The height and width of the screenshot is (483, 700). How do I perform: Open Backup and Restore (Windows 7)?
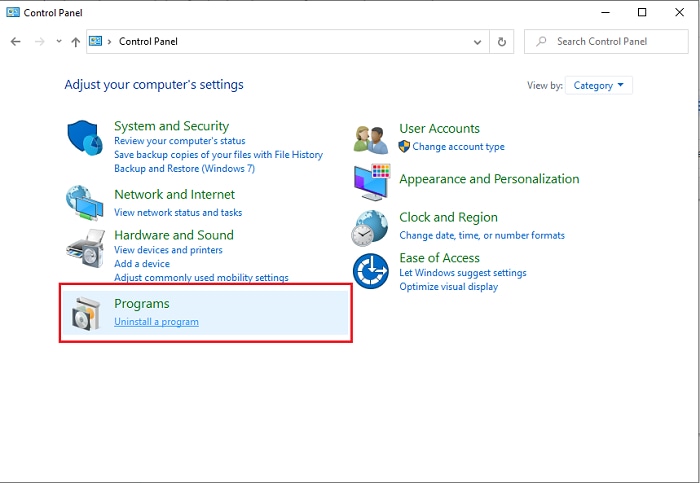pos(184,168)
